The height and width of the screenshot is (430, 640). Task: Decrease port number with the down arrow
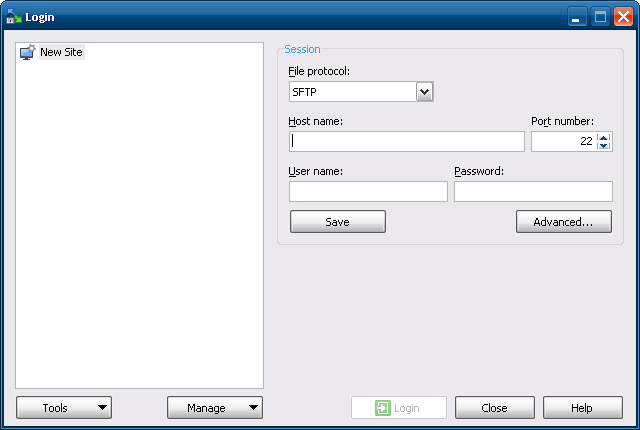click(x=603, y=147)
